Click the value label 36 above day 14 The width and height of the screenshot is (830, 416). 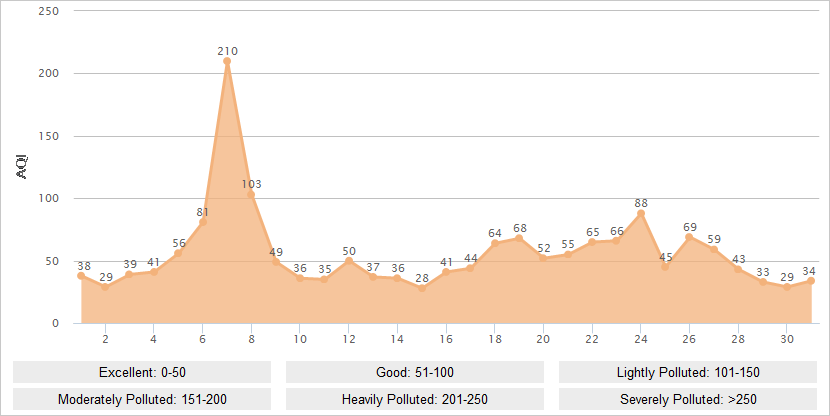(x=398, y=268)
